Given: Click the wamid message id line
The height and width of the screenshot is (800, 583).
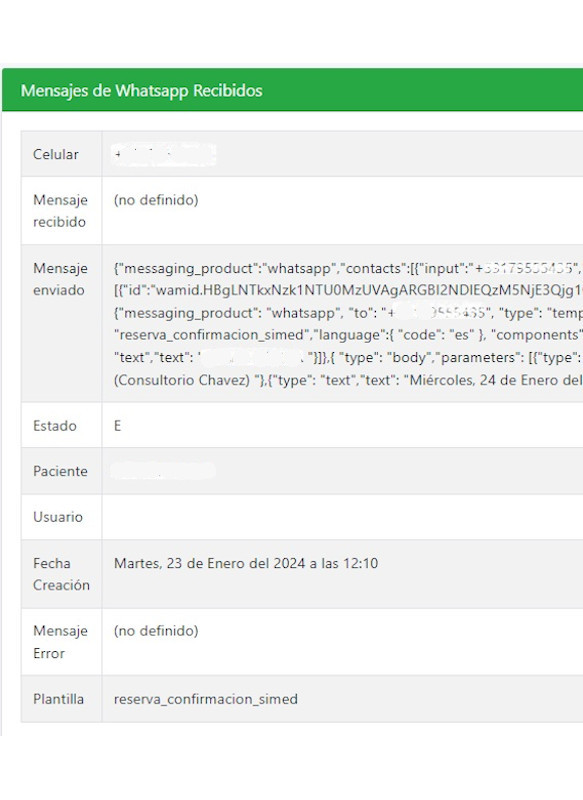Looking at the screenshot, I should [x=348, y=290].
